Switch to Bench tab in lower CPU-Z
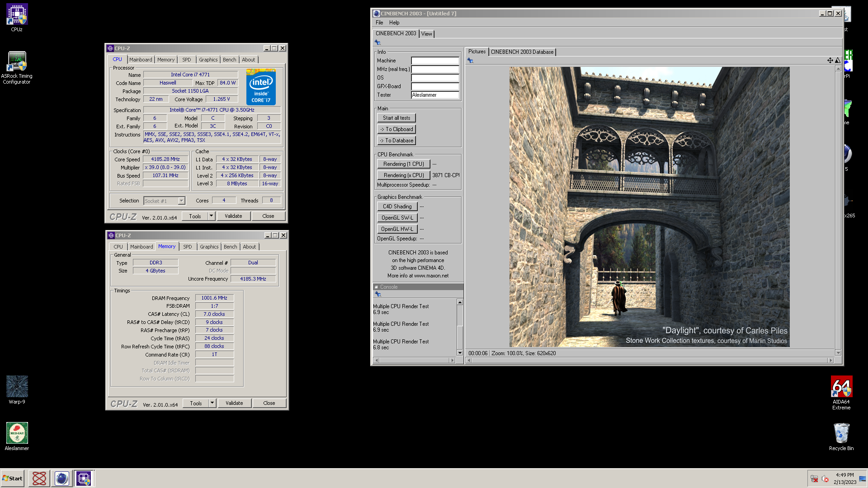 click(230, 247)
